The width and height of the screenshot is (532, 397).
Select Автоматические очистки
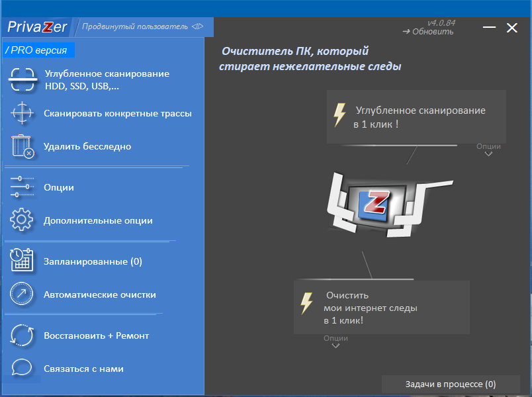(100, 294)
